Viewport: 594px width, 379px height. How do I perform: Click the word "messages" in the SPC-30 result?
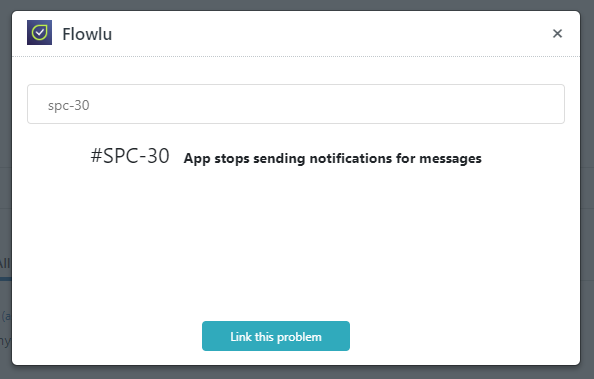coord(450,159)
